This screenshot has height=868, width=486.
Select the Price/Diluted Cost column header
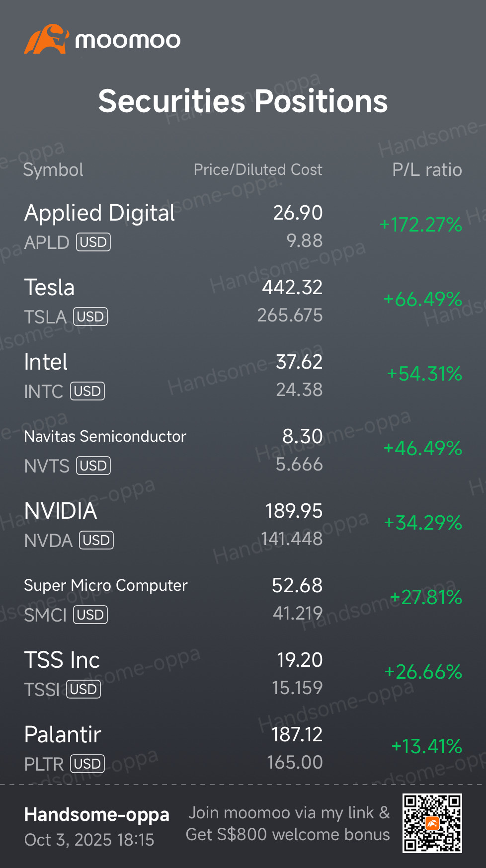pos(258,169)
